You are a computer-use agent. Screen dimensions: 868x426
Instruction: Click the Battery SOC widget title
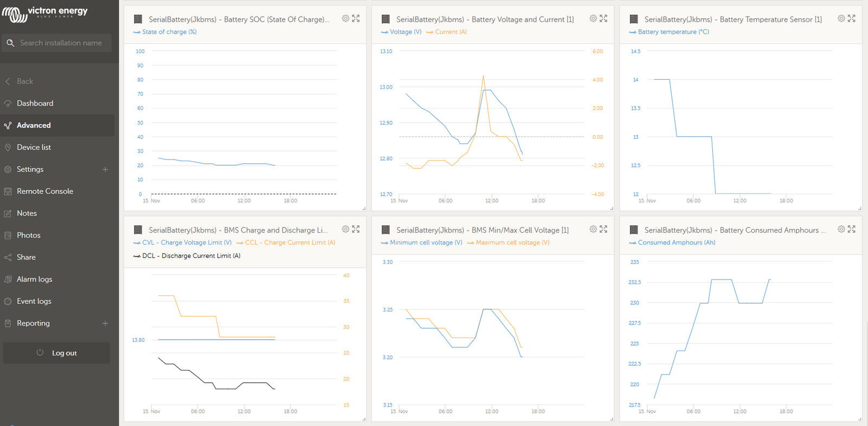(239, 20)
